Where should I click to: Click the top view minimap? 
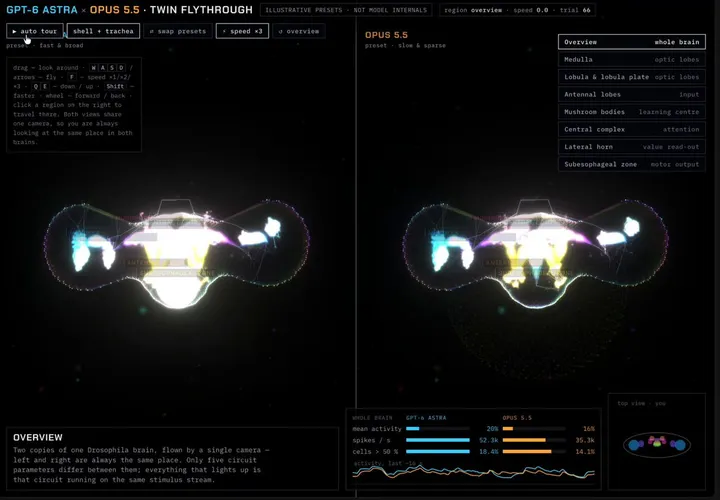tap(657, 442)
